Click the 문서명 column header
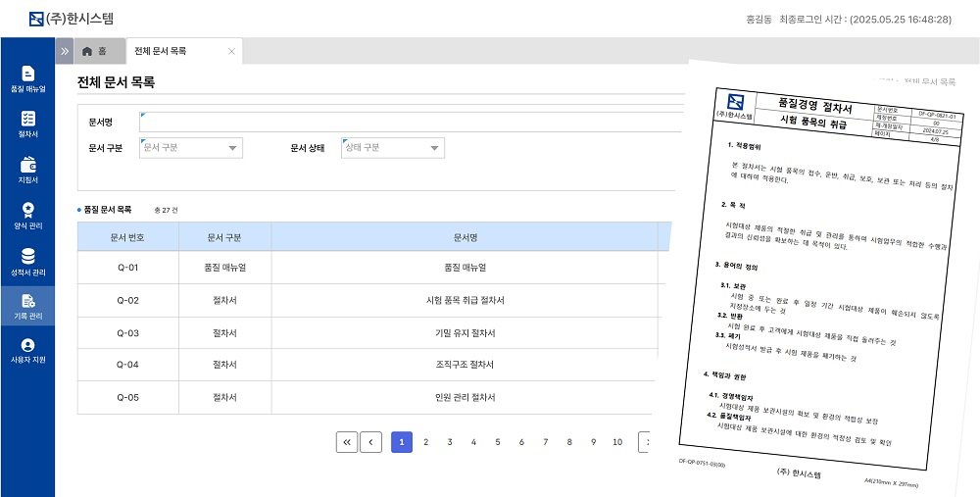The height and width of the screenshot is (497, 980). [x=465, y=237]
